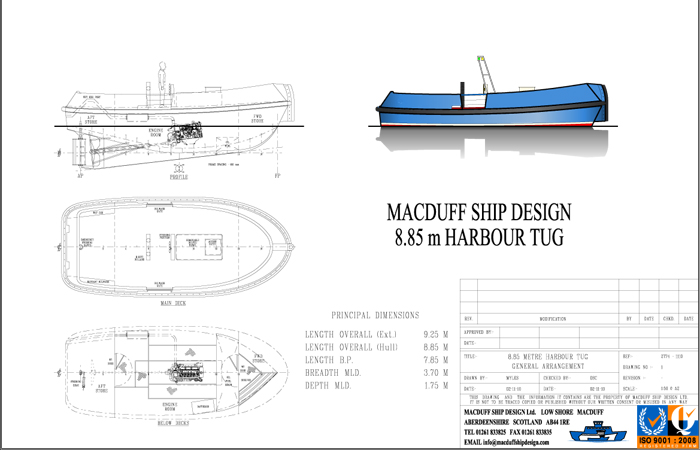This screenshot has height=450, width=700.
Task: Click the 9.25 M dimension value
Action: coord(436,334)
